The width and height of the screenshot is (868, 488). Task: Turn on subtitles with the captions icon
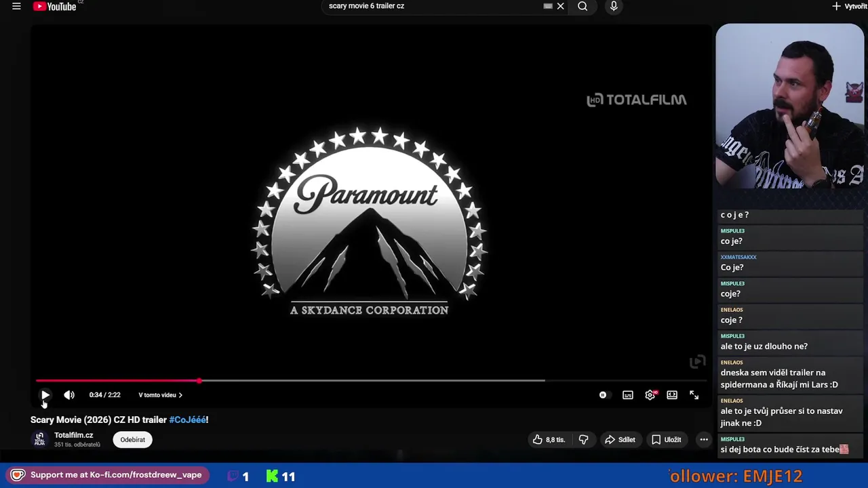pyautogui.click(x=628, y=395)
